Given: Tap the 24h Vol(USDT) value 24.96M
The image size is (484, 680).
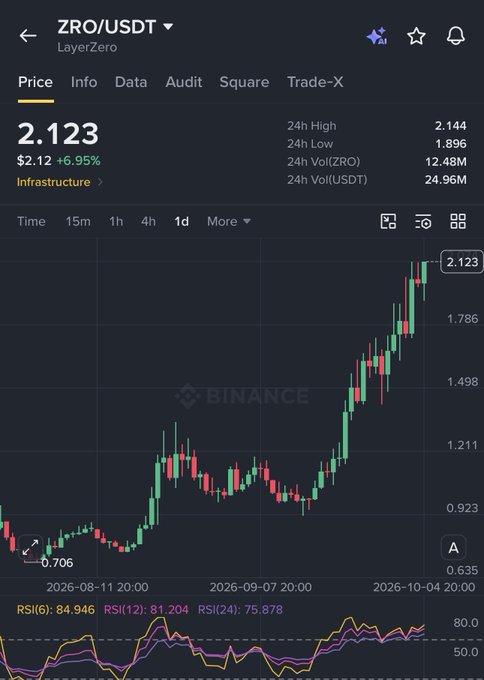Looking at the screenshot, I should (446, 180).
